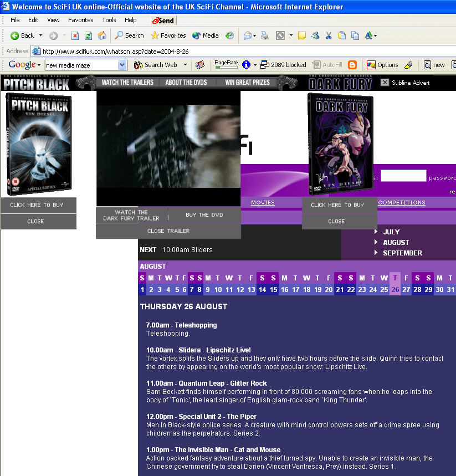
Task: Open the History icon
Action: click(229, 35)
